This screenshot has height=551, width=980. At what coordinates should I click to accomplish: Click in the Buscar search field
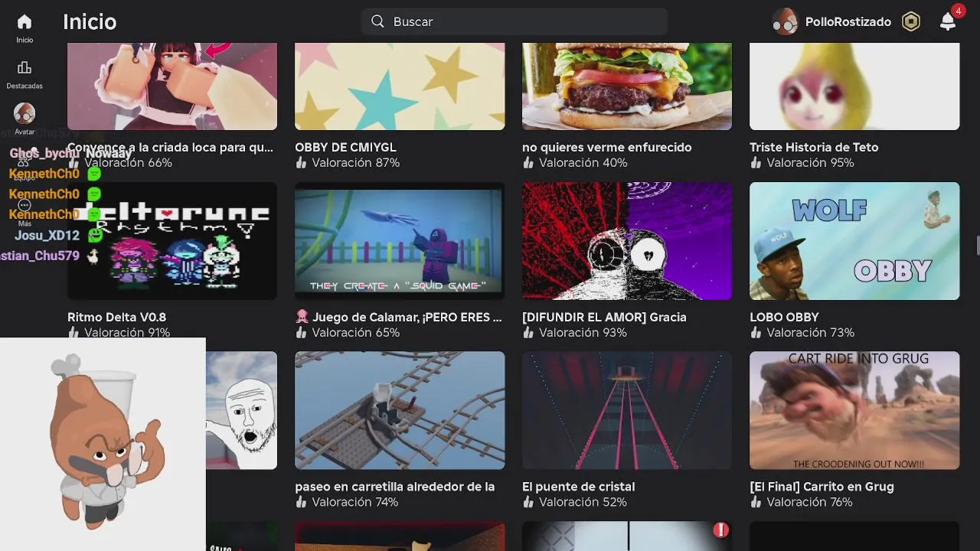pyautogui.click(x=514, y=21)
